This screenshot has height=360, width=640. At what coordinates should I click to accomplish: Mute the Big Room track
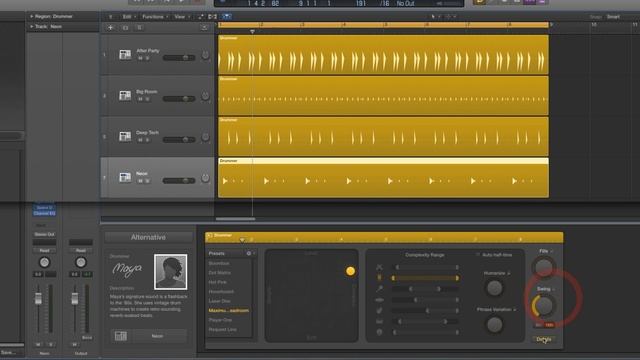point(140,99)
